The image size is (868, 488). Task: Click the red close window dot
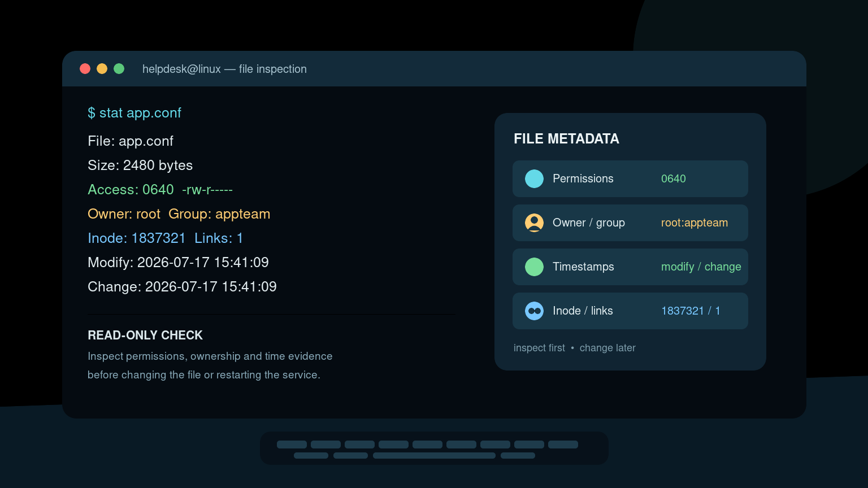pyautogui.click(x=85, y=69)
